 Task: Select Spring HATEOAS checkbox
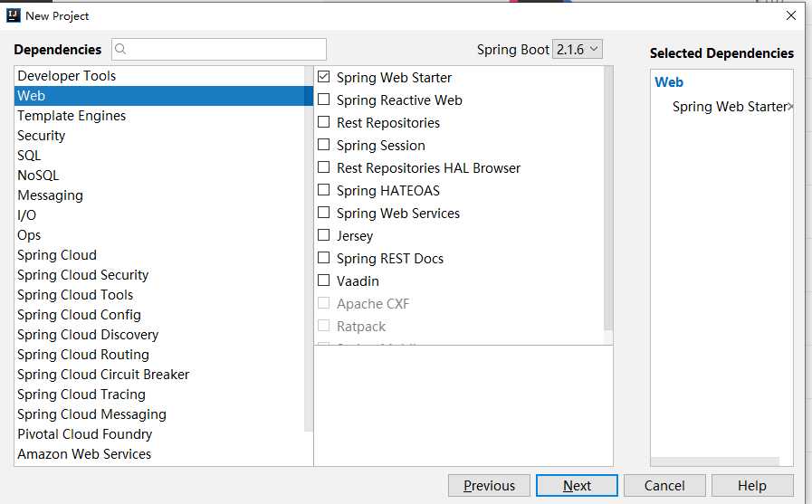[324, 190]
